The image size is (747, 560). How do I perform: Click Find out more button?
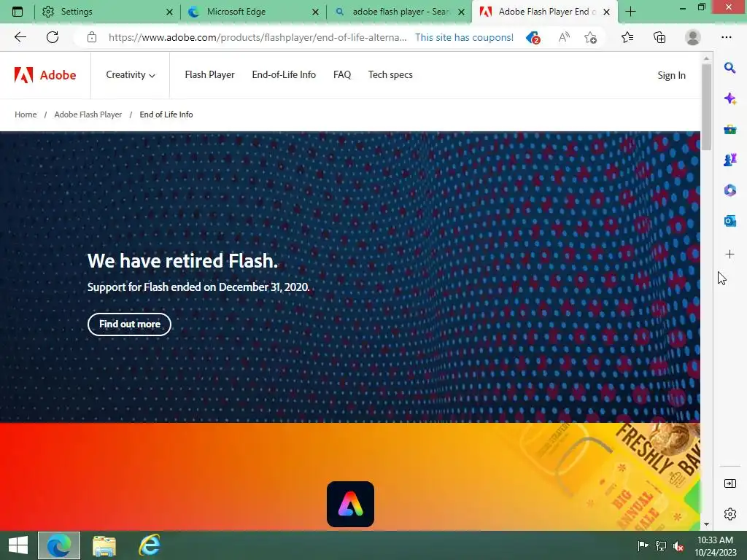[x=130, y=324]
